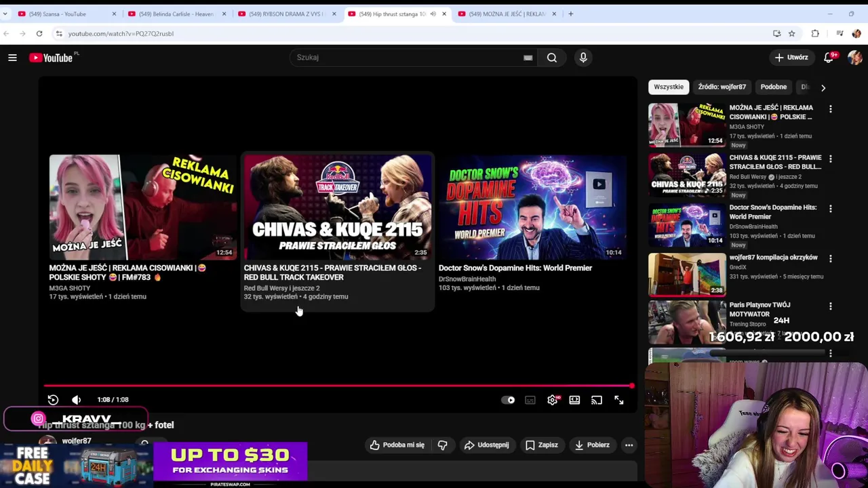The width and height of the screenshot is (868, 488).
Task: Open sidebar thumbnail wojfer87 kompilacja okrzyków
Action: tap(687, 275)
